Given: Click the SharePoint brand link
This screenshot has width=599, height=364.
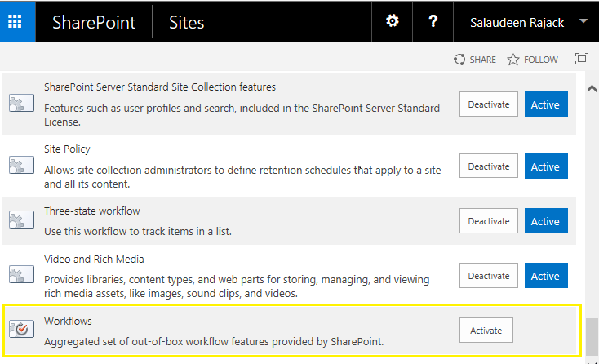Looking at the screenshot, I should tap(94, 23).
